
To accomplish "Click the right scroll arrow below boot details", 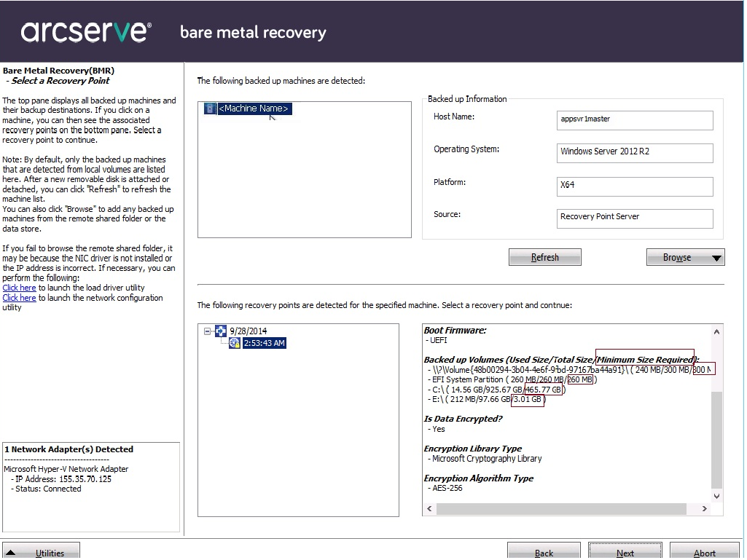I will [x=704, y=509].
